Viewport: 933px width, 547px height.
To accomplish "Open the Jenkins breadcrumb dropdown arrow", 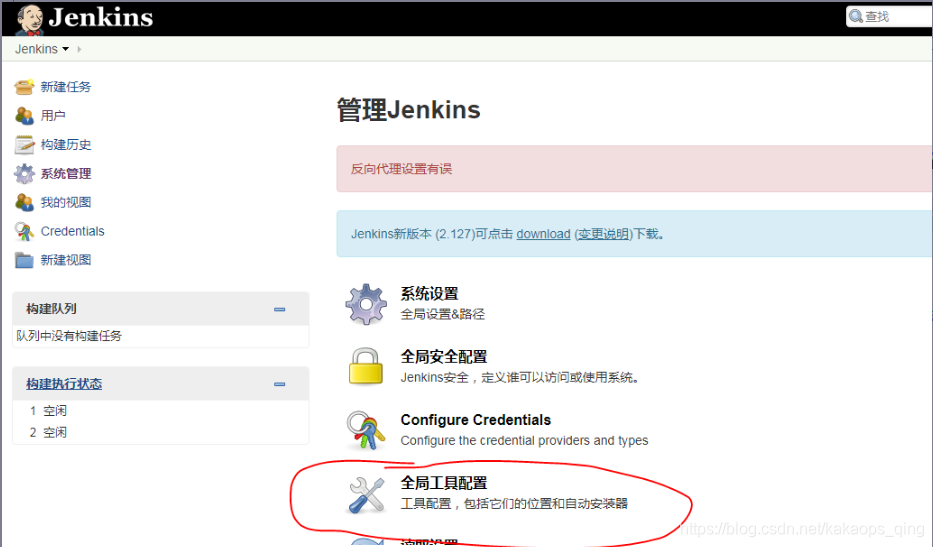I will (66, 49).
